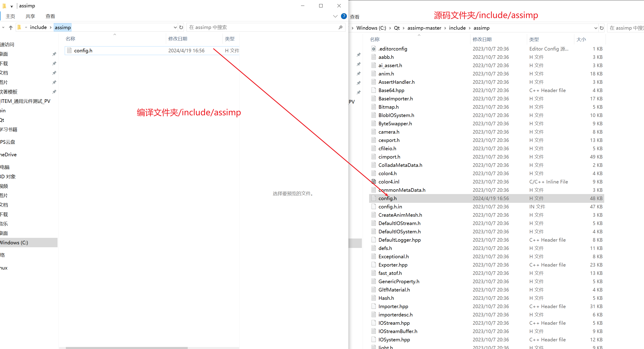Click the search magnifier in left window
Image resolution: width=644 pixels, height=349 pixels.
click(340, 27)
